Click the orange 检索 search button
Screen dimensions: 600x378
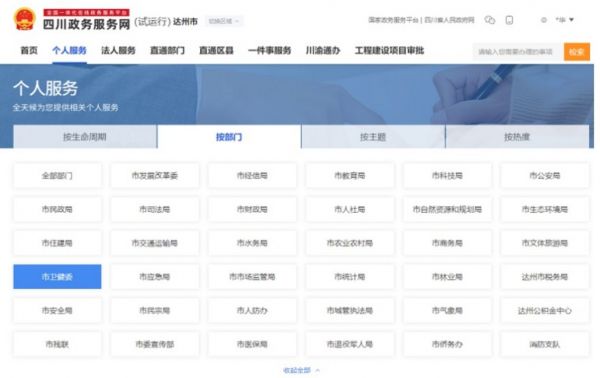point(576,52)
